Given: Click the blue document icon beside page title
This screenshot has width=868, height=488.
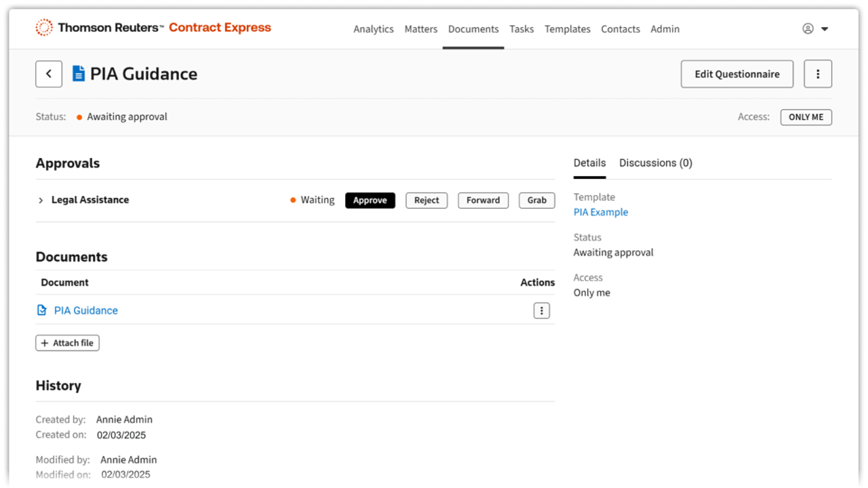Looking at the screenshot, I should click(x=79, y=74).
